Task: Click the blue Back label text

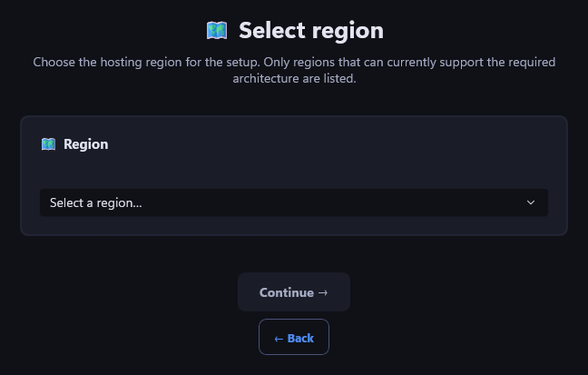Action: [x=300, y=339]
